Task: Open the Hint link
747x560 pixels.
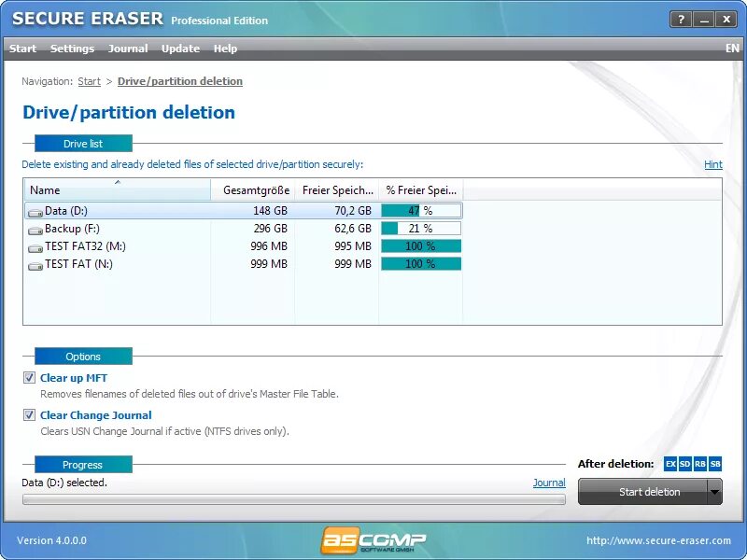Action: tap(713, 164)
